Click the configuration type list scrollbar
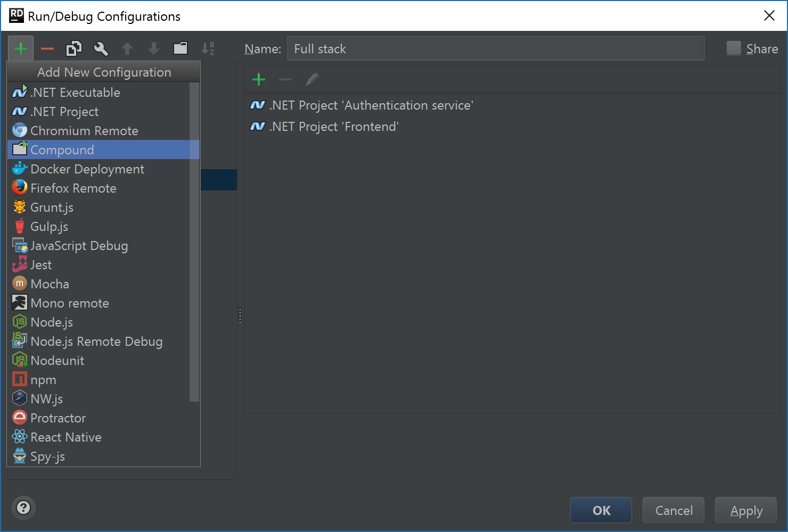The image size is (788, 532). [x=194, y=242]
